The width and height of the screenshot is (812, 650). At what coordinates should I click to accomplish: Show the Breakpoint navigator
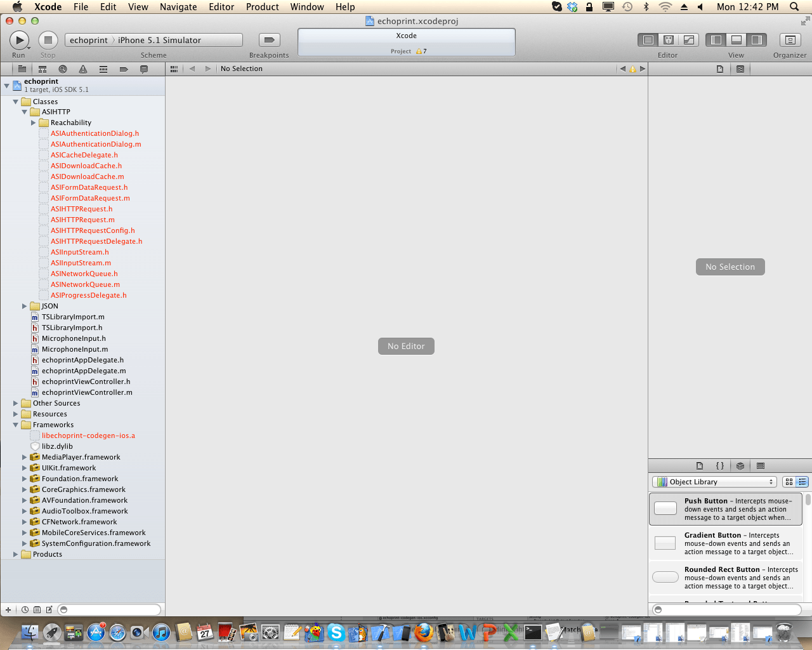(124, 69)
